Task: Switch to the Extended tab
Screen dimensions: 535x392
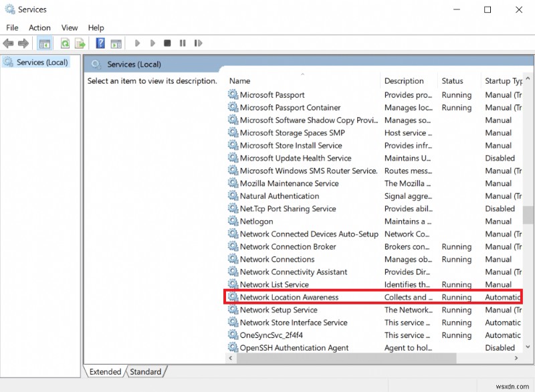Action: 104,371
